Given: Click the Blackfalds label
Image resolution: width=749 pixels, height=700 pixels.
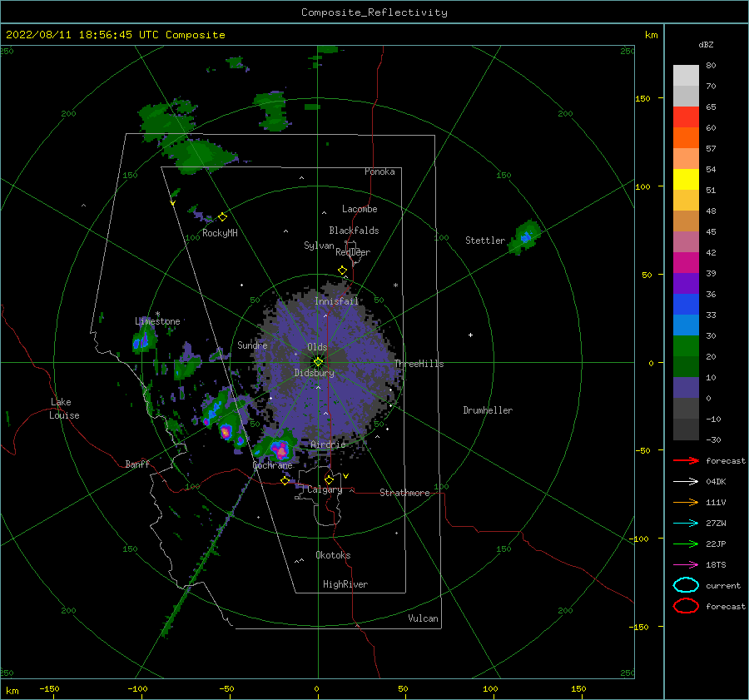Looking at the screenshot, I should click(354, 231).
